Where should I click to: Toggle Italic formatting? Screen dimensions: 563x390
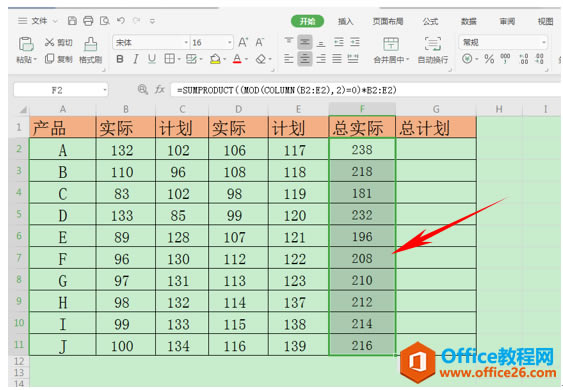[x=136, y=59]
